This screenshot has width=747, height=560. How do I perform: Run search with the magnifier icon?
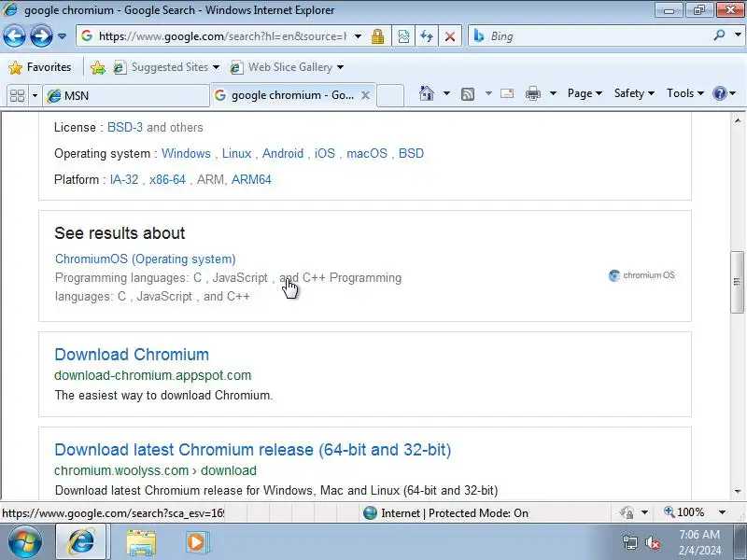pos(719,35)
